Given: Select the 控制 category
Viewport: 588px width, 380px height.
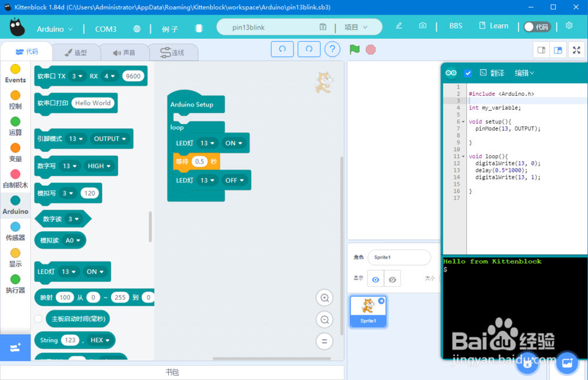Looking at the screenshot, I should (x=15, y=100).
